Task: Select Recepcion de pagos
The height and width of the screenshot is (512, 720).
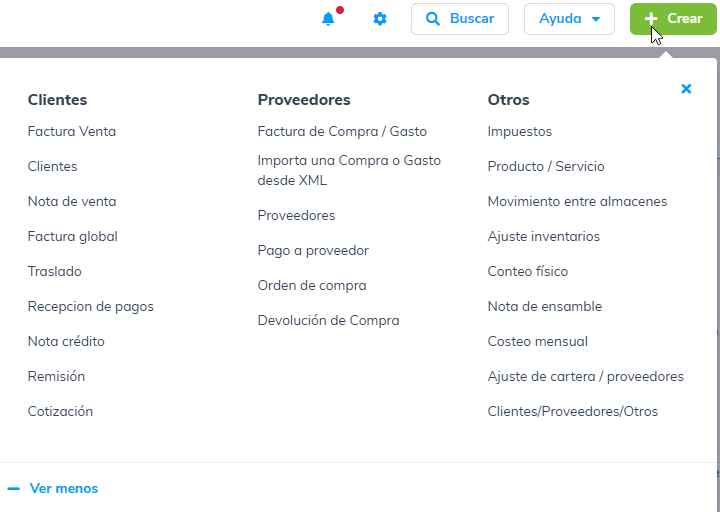Action: click(91, 306)
